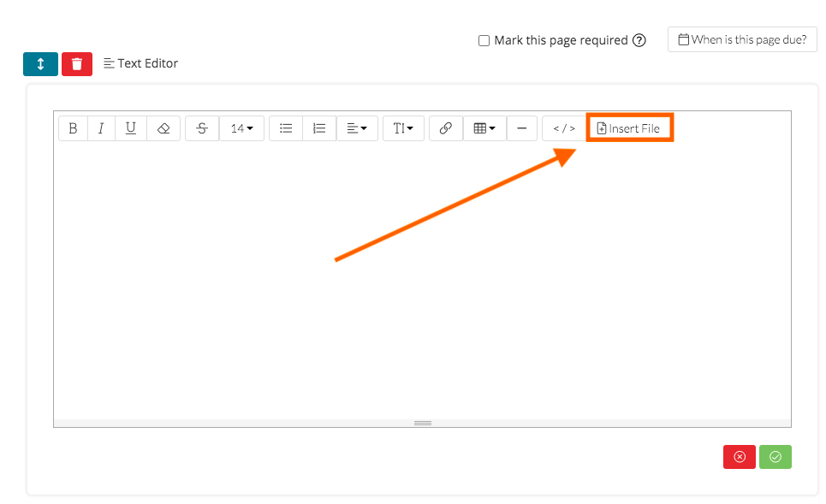Check the Mark this page required box
826x504 pixels.
click(484, 40)
